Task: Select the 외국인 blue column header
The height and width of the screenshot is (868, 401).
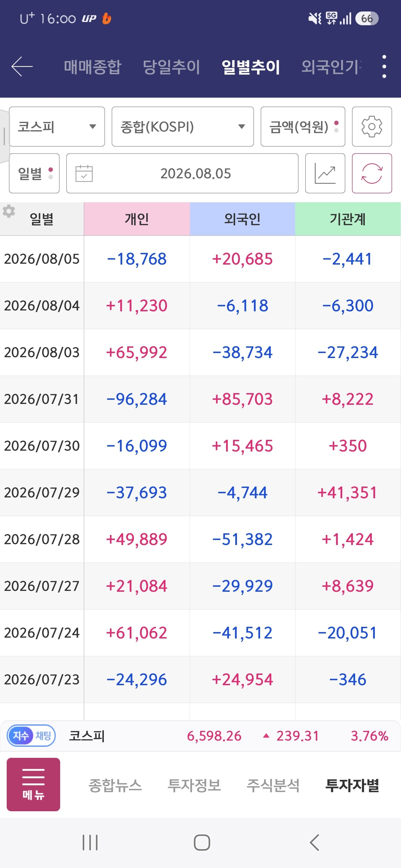Action: tap(242, 219)
